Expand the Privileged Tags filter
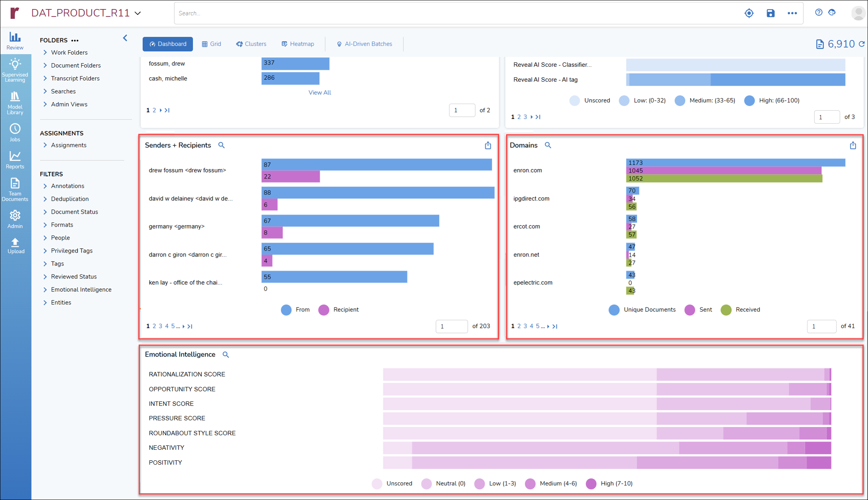The height and width of the screenshot is (500, 868). pyautogui.click(x=45, y=251)
